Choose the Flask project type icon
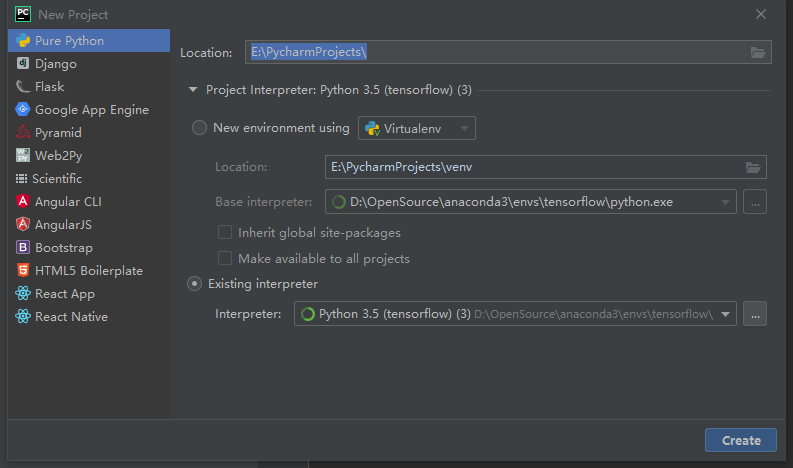This screenshot has width=793, height=468. 23,87
